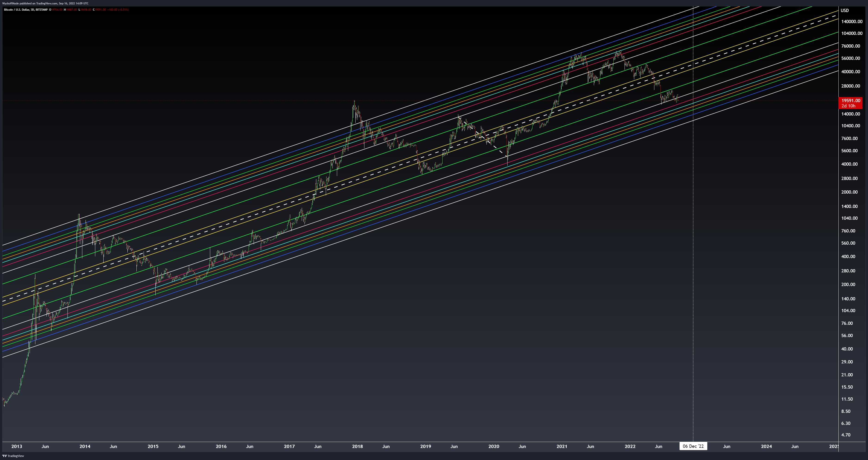This screenshot has width=868, height=460.
Task: Click the Jun label between 2020 and 2021
Action: point(522,447)
